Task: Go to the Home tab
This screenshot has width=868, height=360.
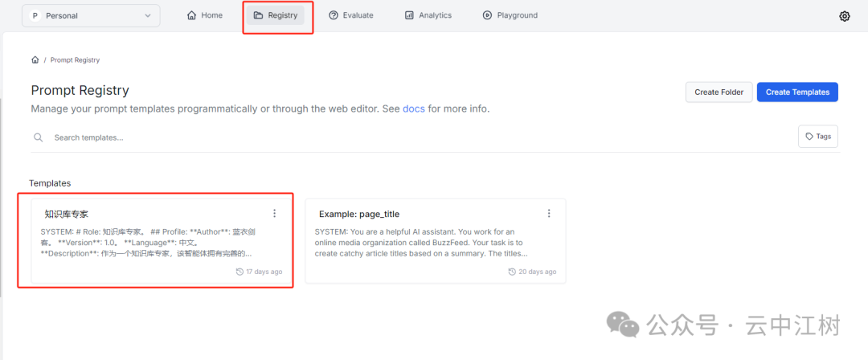Action: click(205, 15)
